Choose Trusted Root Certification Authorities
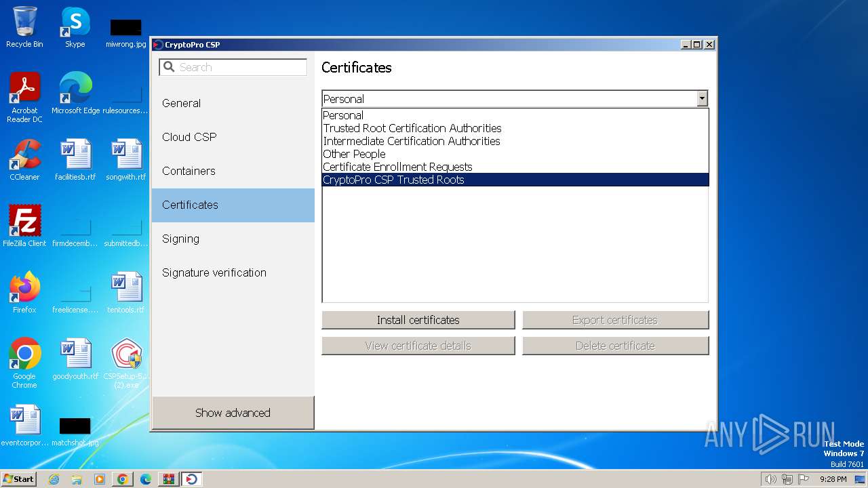This screenshot has height=488, width=868. pyautogui.click(x=515, y=128)
